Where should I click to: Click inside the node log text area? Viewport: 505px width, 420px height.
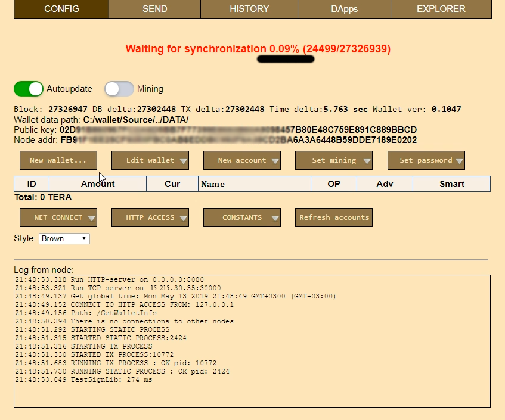[x=252, y=341]
